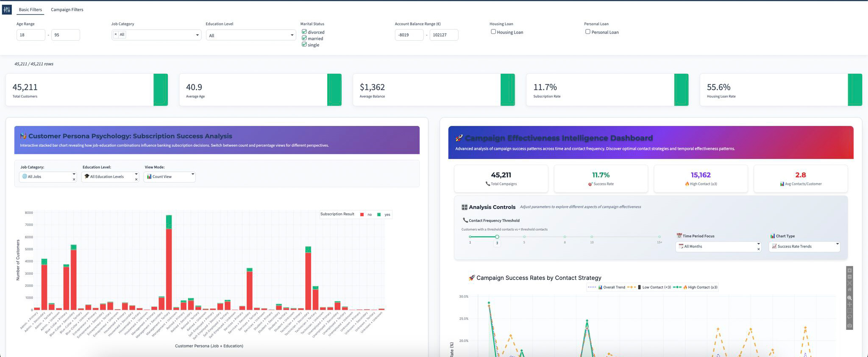Screen dimensions: 868x357
Task: Download plot using the camera icon
Action: pos(849,326)
